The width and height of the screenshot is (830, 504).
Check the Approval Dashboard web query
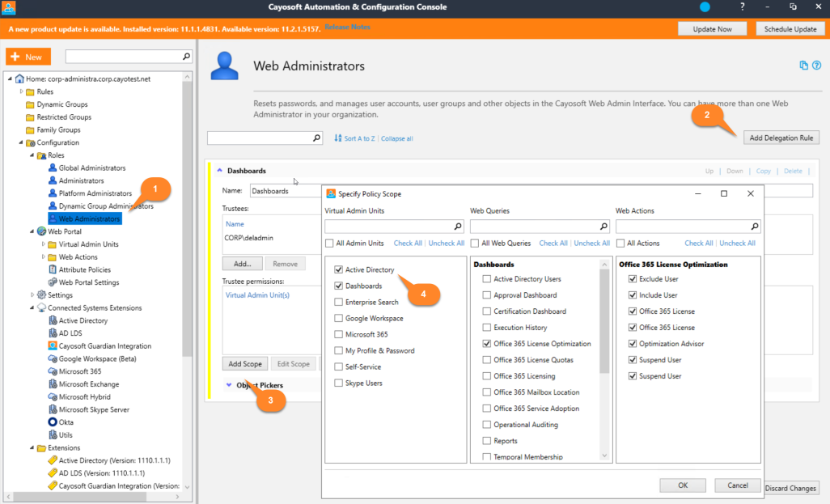click(486, 295)
